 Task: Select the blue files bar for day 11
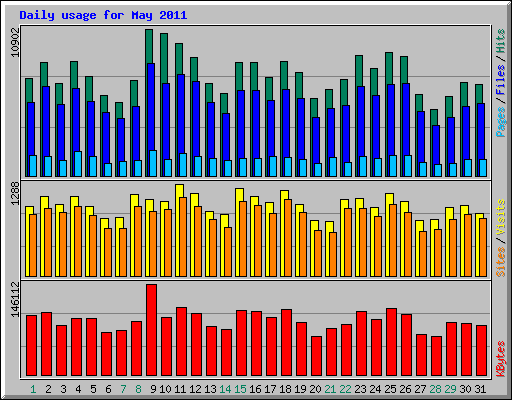(181, 114)
